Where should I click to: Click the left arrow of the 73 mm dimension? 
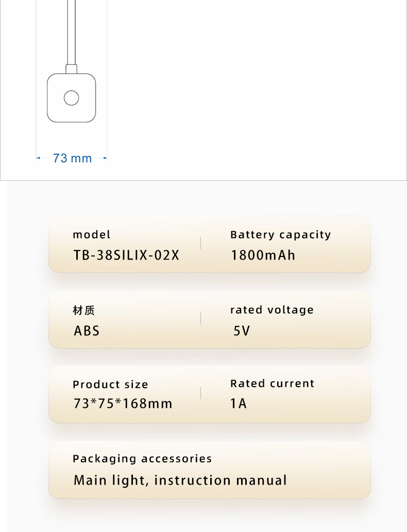[38, 158]
